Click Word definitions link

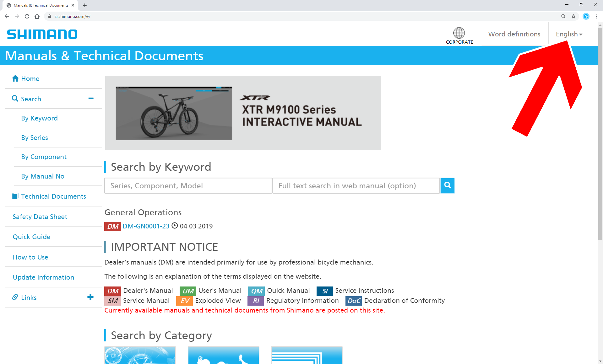(x=514, y=34)
